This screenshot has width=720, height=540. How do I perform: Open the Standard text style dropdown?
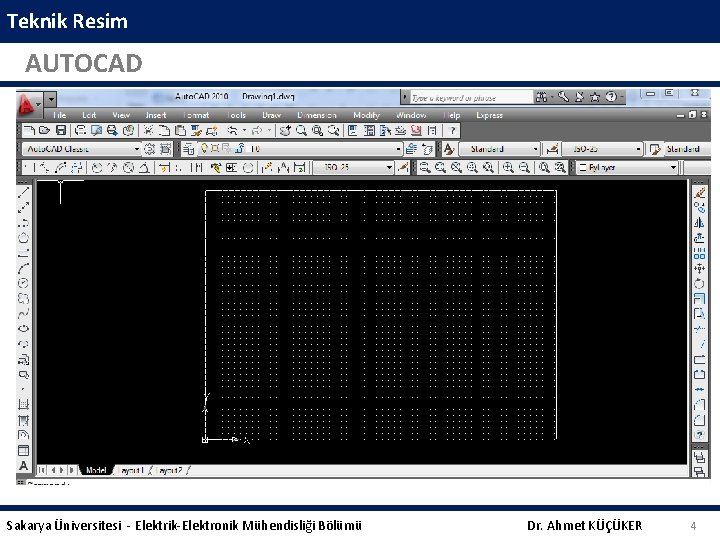point(500,149)
